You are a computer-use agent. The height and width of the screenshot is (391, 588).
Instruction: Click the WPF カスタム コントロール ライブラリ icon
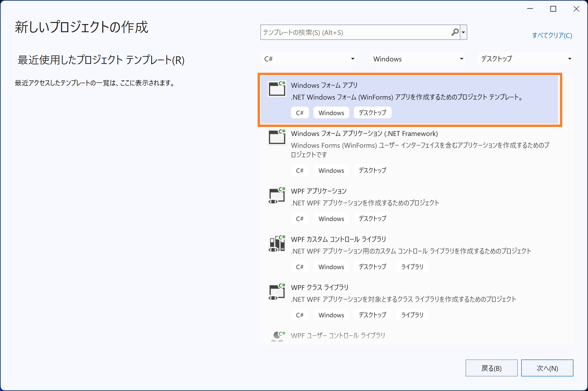tap(277, 243)
